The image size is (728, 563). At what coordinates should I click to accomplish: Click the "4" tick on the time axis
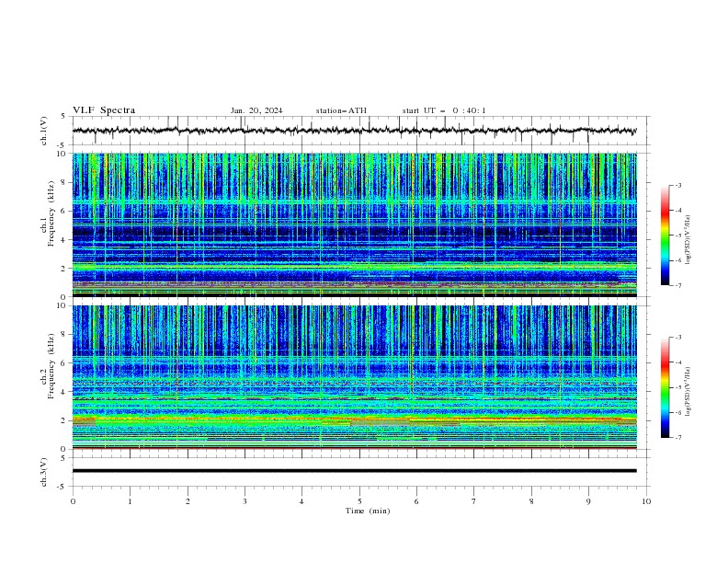point(301,501)
